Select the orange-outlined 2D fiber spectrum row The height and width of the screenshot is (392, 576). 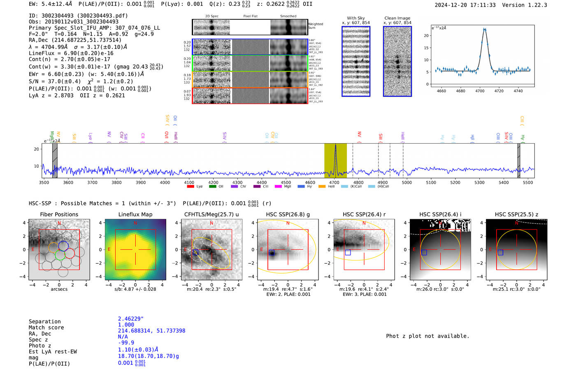250,79
